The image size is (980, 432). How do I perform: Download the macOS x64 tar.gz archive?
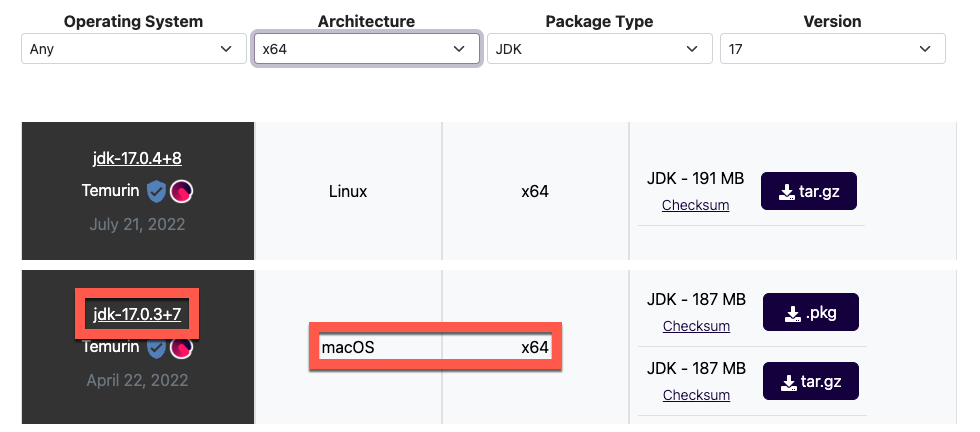[811, 381]
